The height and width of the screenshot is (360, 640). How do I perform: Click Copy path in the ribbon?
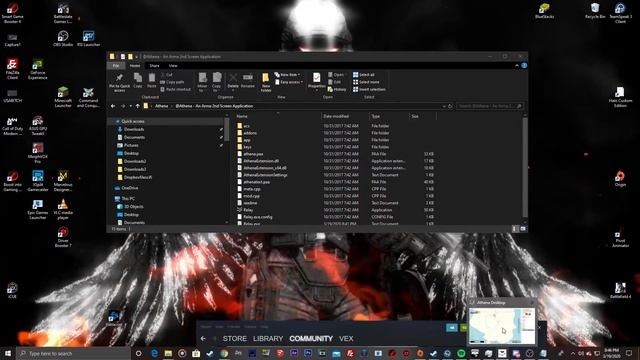click(172, 82)
